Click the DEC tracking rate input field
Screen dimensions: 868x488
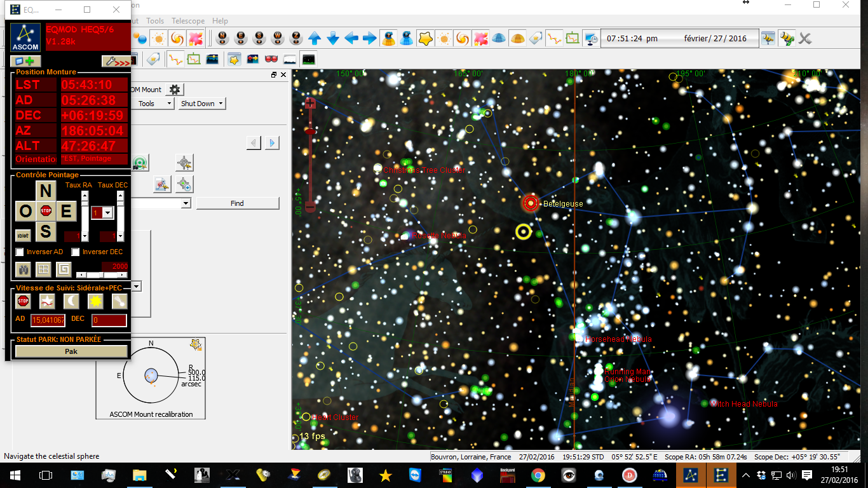pos(109,320)
